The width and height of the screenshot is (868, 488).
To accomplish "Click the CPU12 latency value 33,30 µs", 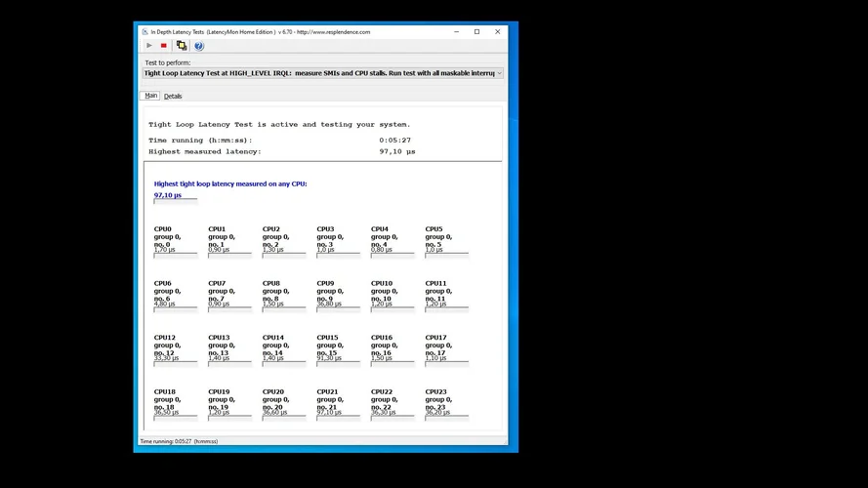I will click(x=167, y=358).
